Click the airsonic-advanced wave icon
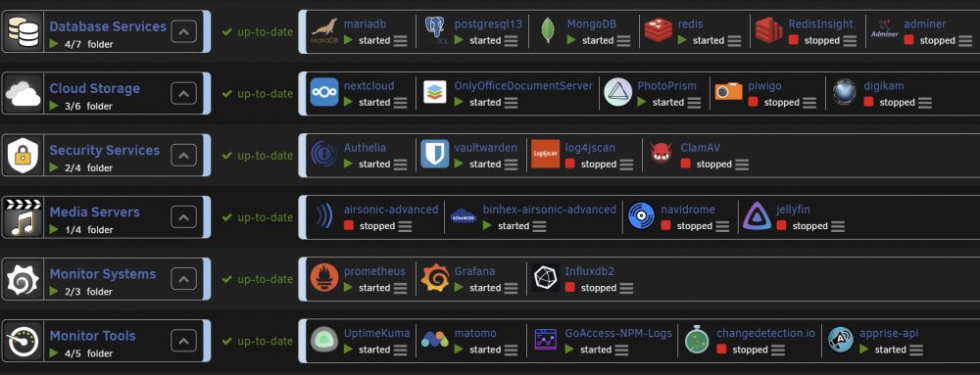The width and height of the screenshot is (980, 375). pyautogui.click(x=324, y=215)
